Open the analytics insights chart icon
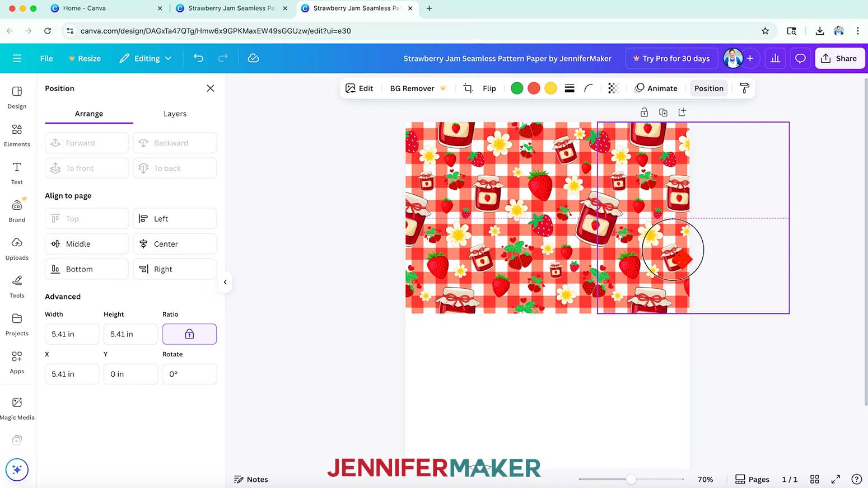This screenshot has width=868, height=488. [x=775, y=58]
